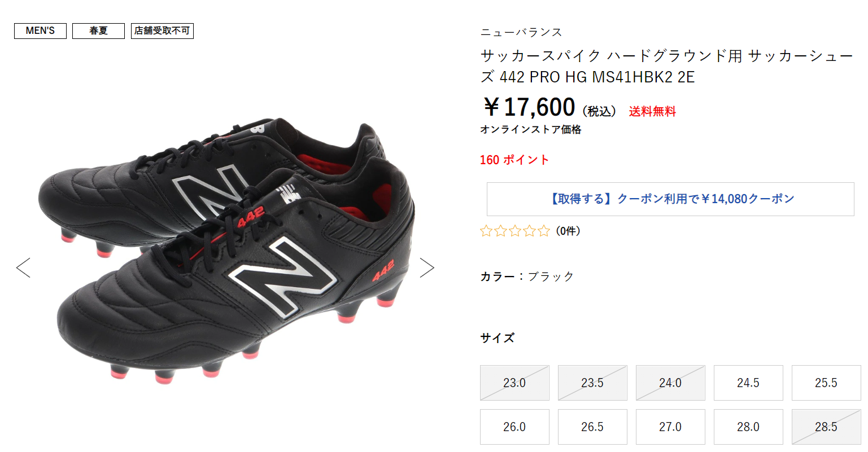Viewport: 868px width, 452px height.
Task: Click the first rating star
Action: (x=486, y=231)
